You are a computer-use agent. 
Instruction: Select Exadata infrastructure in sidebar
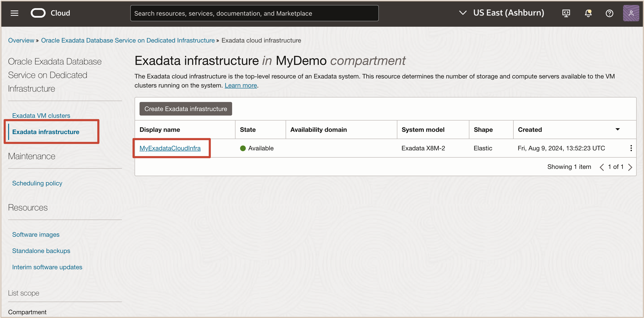45,132
